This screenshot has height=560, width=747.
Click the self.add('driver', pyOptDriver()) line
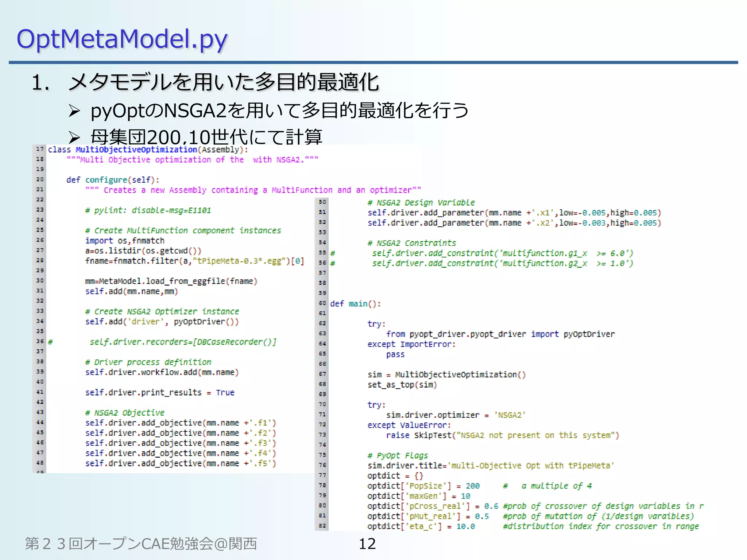point(162,322)
